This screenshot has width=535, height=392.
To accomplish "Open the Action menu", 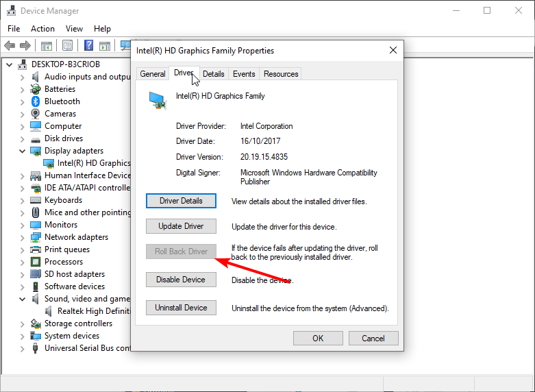I will (42, 29).
